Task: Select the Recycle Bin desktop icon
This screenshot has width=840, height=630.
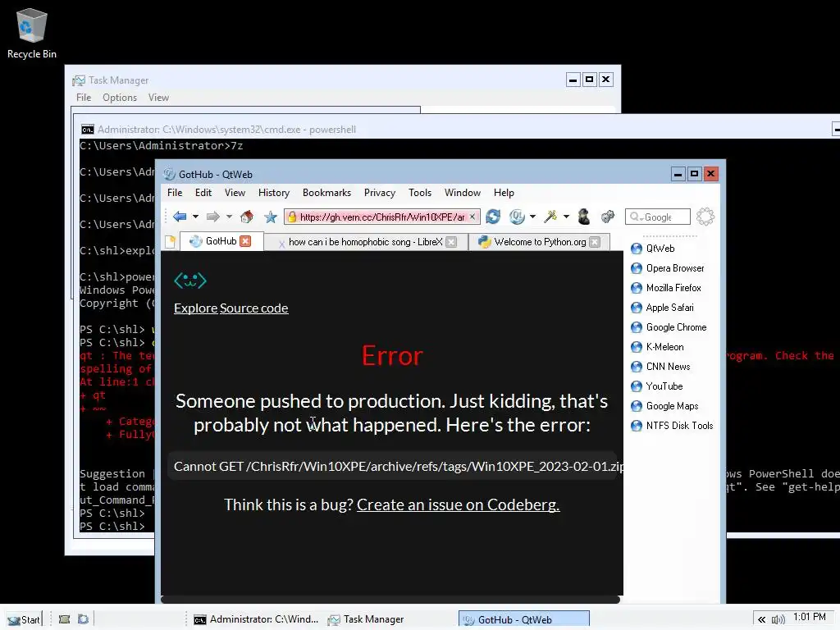Action: click(x=32, y=33)
